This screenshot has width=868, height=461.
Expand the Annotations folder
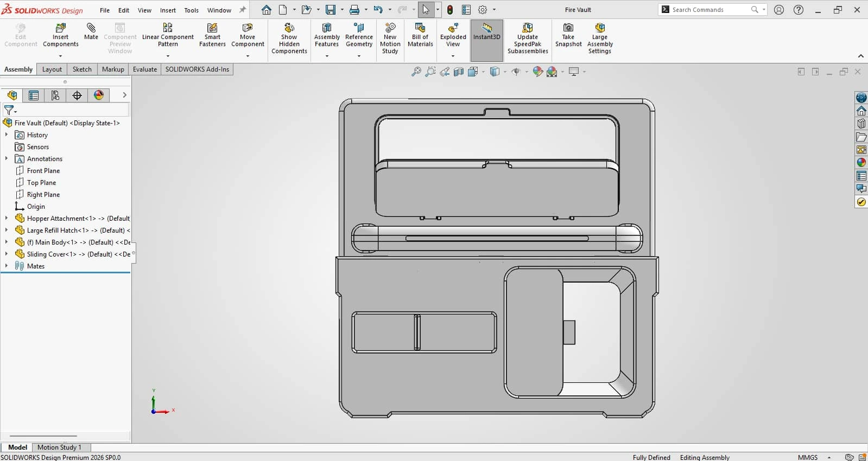point(7,158)
